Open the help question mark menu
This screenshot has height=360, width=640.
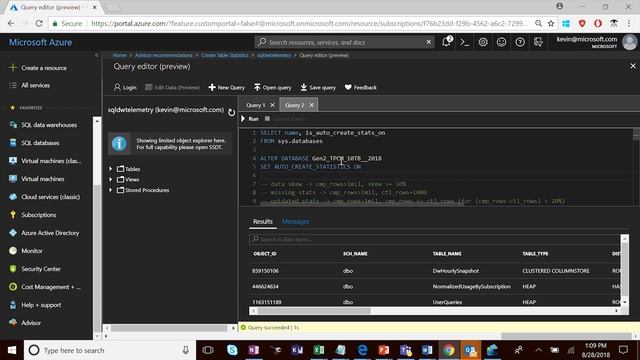coord(520,42)
